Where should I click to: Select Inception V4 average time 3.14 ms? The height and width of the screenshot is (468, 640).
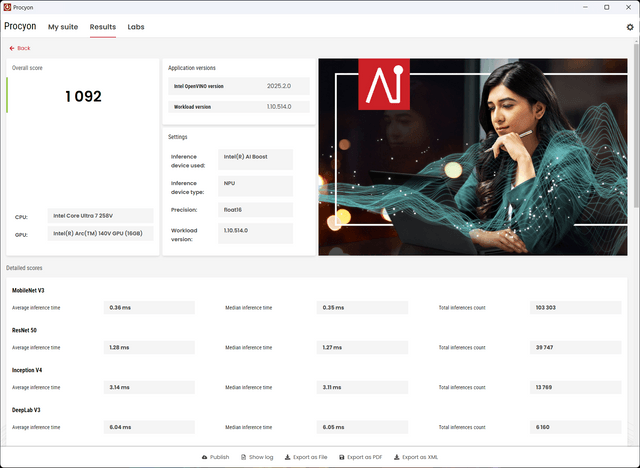[x=149, y=387]
